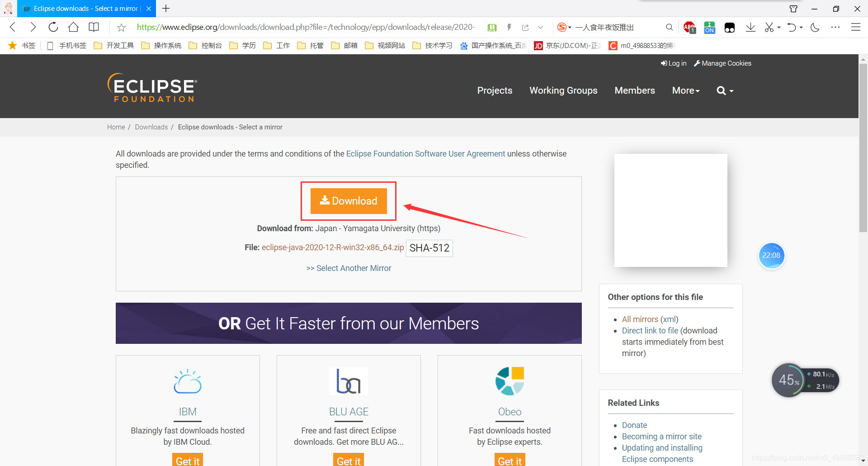Open Direct link to file
This screenshot has height=466, width=868.
[650, 331]
